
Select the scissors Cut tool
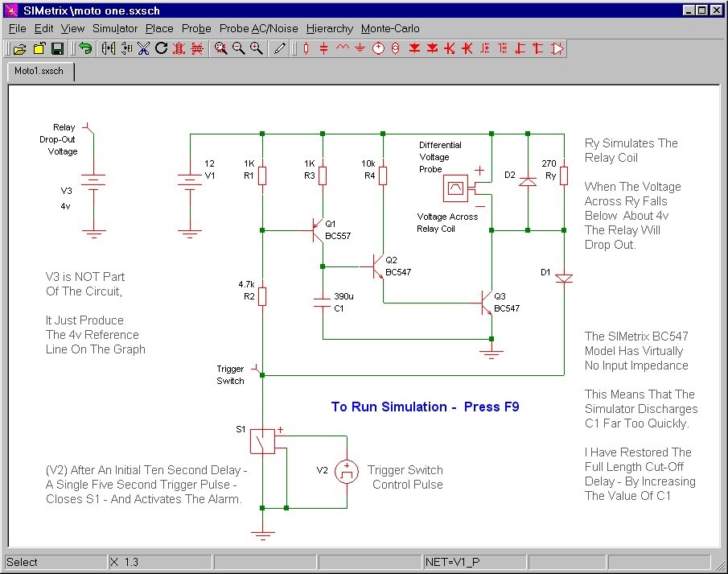coord(143,49)
